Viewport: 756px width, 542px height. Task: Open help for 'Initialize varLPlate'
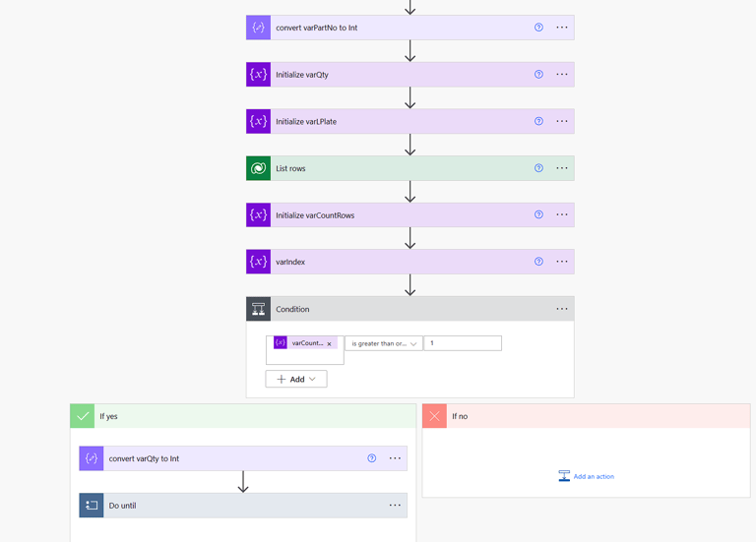click(538, 121)
